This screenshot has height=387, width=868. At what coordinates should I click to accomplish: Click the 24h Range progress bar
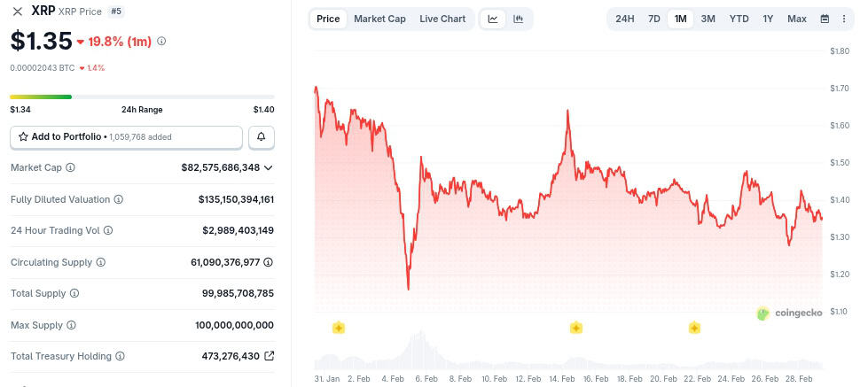(x=142, y=97)
